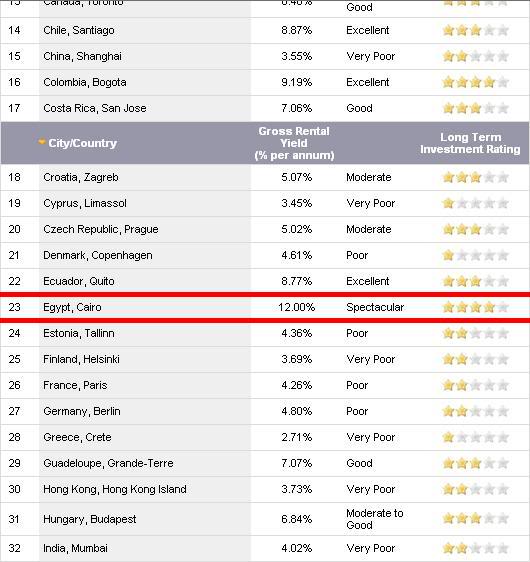Select Guadeloupe, Grande-Terre entry
Image resolution: width=530 pixels, height=562 pixels.
[x=108, y=463]
